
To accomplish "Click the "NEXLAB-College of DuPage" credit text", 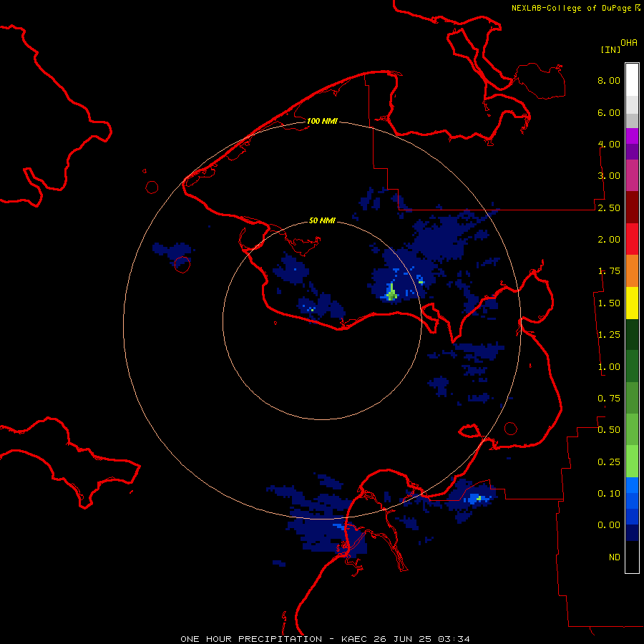I will 571,8.
